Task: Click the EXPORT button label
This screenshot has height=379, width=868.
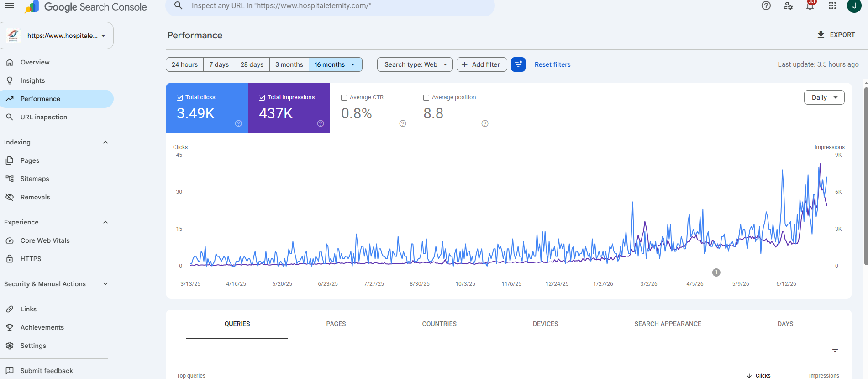Action: pyautogui.click(x=842, y=35)
